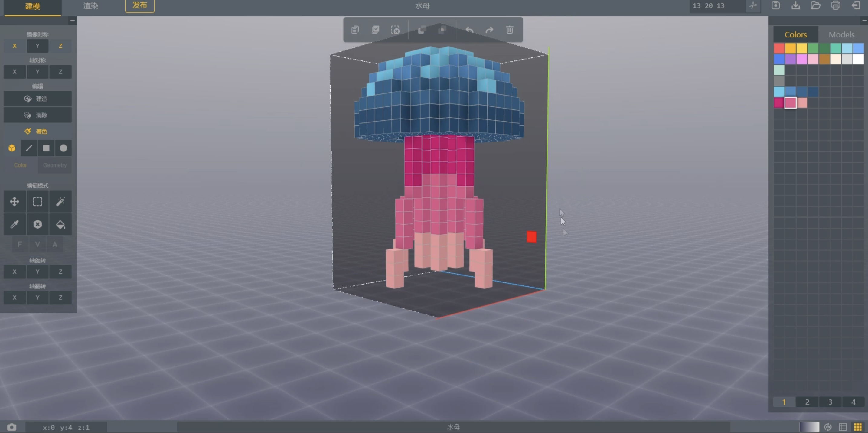Collapse the right Colors panel
Viewport: 868px width, 433px height.
865,21
